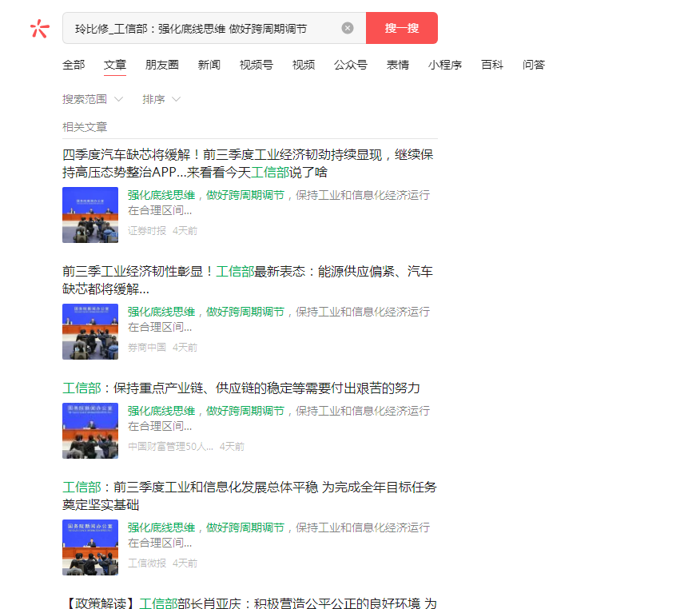Viewport: 700px width, 609px height.
Task: Click the red Sogou-WeChat search logo
Action: click(40, 29)
